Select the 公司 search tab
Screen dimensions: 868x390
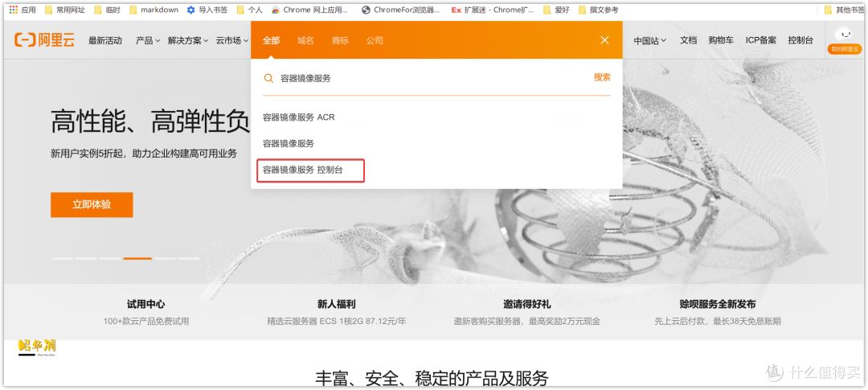pyautogui.click(x=375, y=40)
